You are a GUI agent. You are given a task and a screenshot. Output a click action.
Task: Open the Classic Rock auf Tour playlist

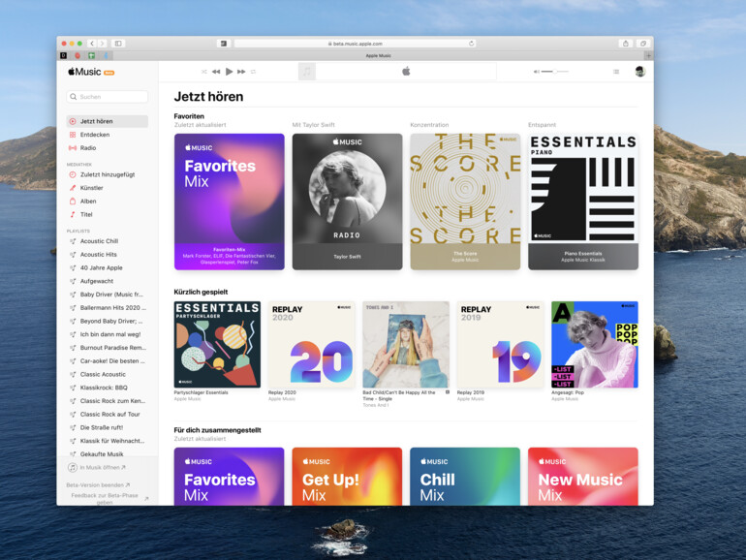(108, 415)
